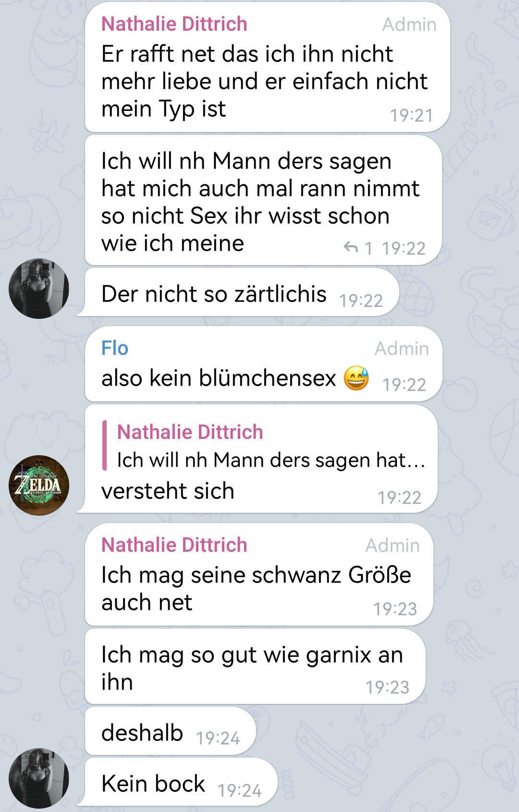Tap Nathalie Dittrich's name on 19:23 message
This screenshot has width=519, height=812.
[174, 545]
